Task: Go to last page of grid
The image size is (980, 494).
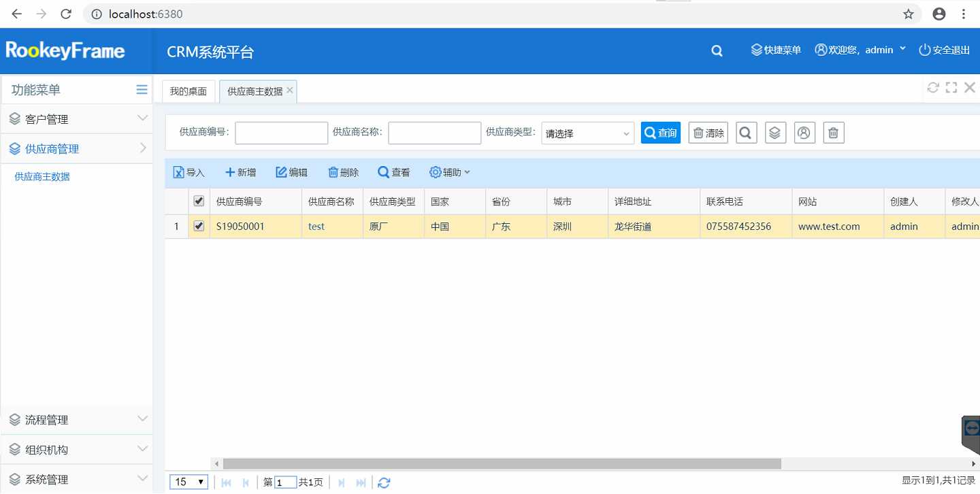Action: coord(361,482)
